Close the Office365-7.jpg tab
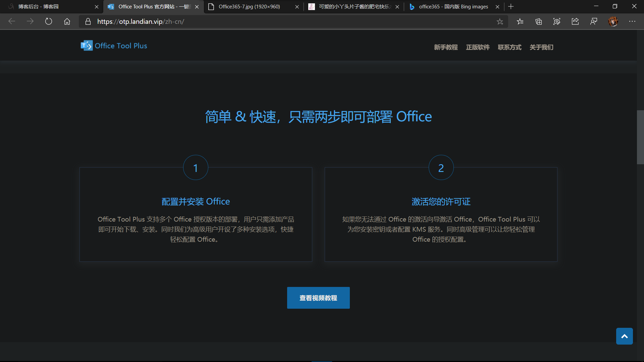644x362 pixels. coord(297,7)
